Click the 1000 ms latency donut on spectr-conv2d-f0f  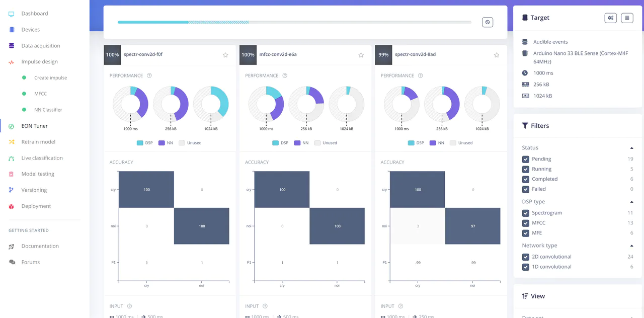(x=130, y=104)
